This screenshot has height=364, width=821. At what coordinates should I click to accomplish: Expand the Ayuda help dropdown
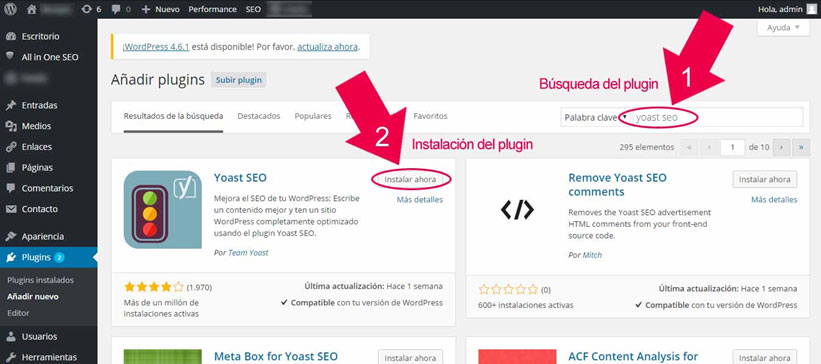(783, 28)
